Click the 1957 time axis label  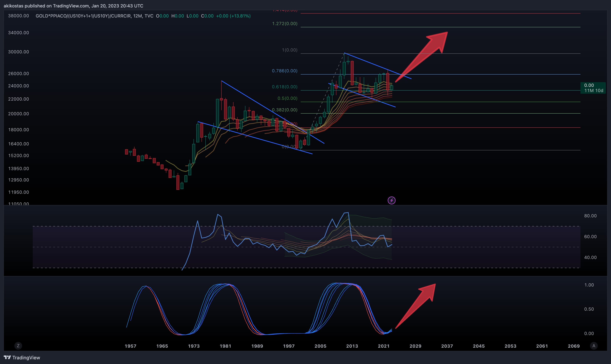130,346
